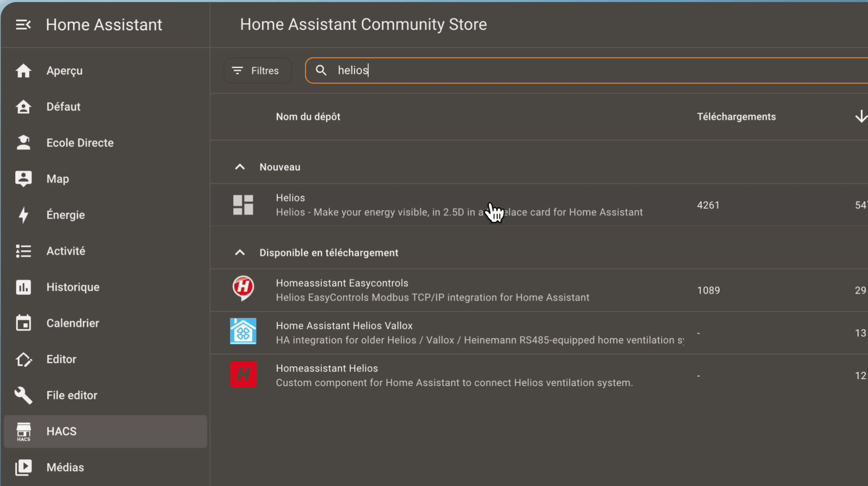Open the Ecole Directe student icon
The width and height of the screenshot is (868, 486).
(23, 143)
